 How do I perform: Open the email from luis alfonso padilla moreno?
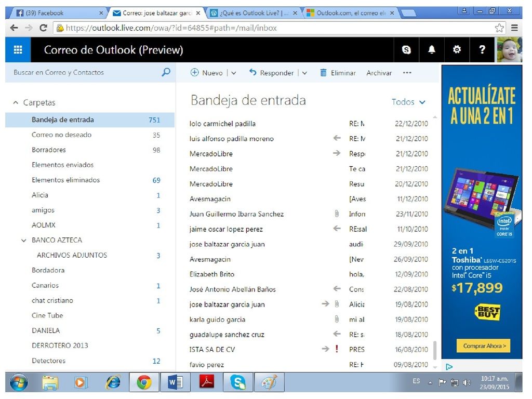pos(309,138)
